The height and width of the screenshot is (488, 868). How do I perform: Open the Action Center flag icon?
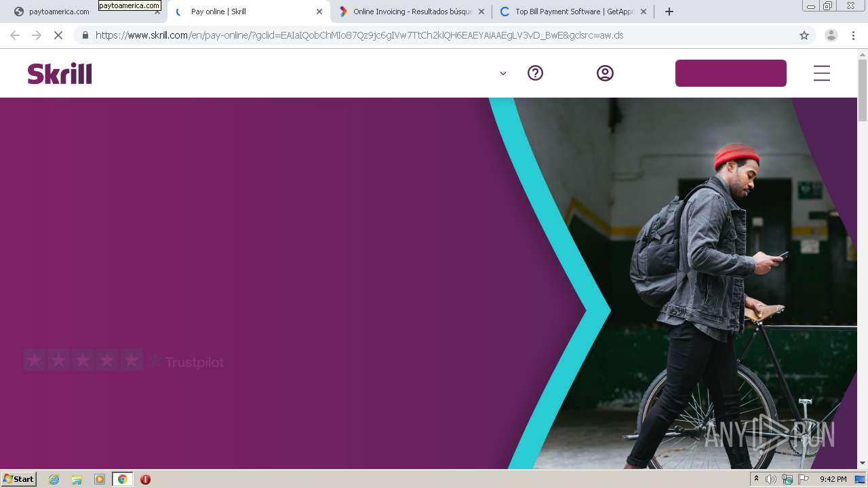[x=804, y=479]
